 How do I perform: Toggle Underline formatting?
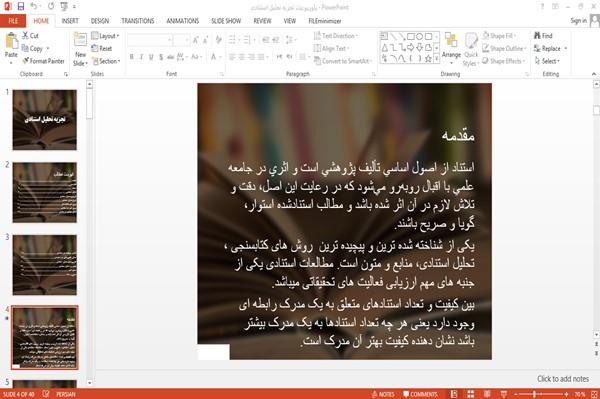(x=151, y=57)
